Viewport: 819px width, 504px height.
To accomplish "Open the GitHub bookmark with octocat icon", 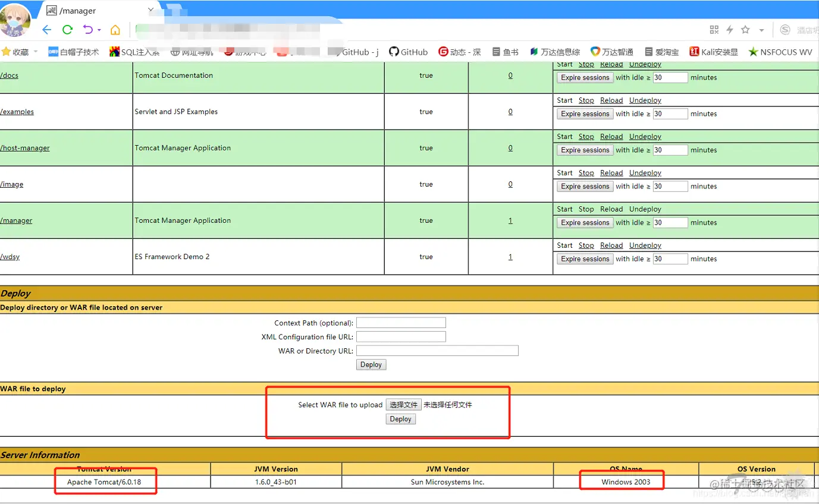I will 408,52.
